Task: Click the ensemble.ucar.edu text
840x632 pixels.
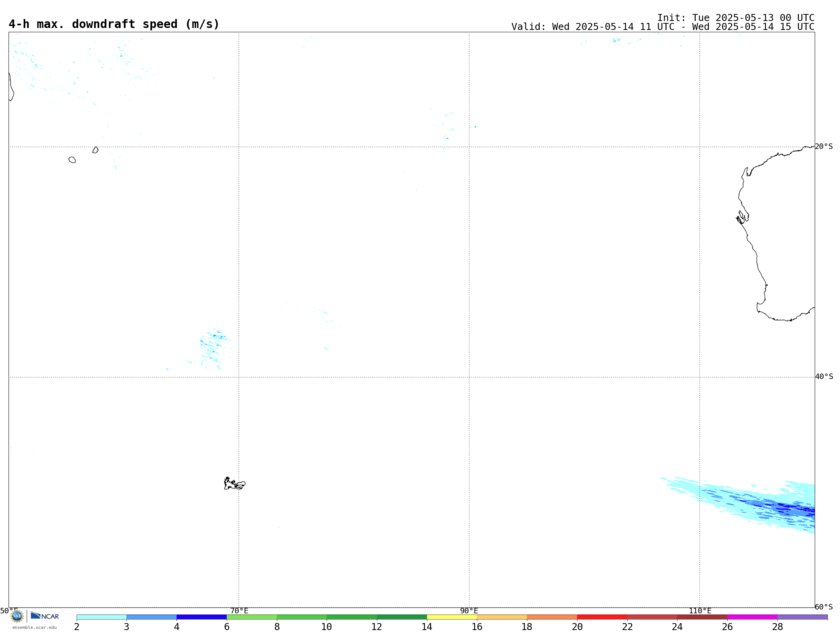Action: (x=34, y=627)
